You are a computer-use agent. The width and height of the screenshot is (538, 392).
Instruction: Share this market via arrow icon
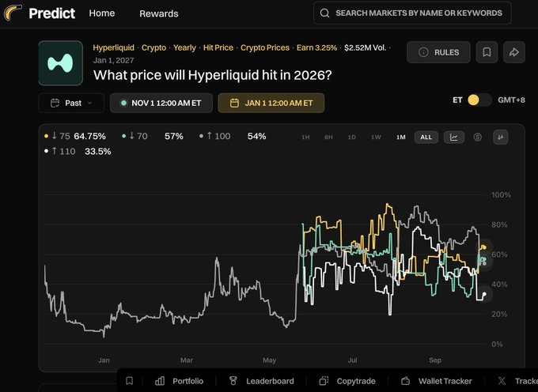pyautogui.click(x=514, y=52)
